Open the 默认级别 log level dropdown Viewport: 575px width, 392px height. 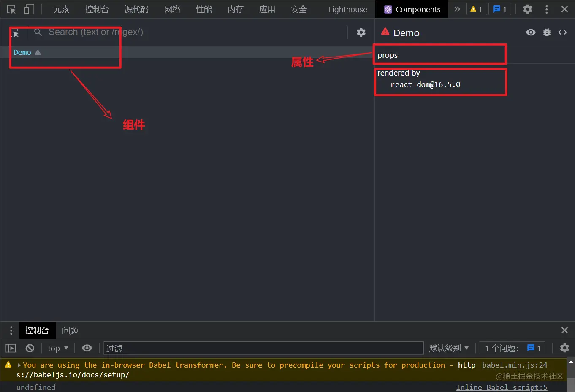pyautogui.click(x=449, y=348)
